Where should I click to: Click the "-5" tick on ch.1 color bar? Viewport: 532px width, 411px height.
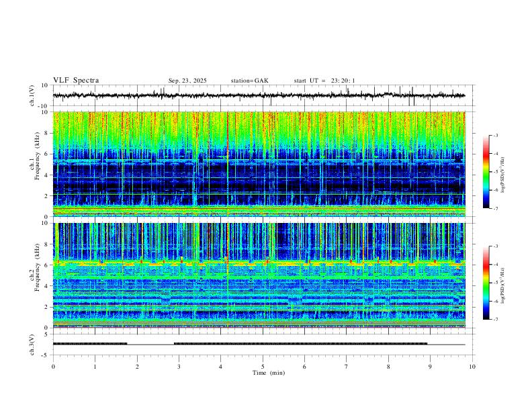coord(496,172)
